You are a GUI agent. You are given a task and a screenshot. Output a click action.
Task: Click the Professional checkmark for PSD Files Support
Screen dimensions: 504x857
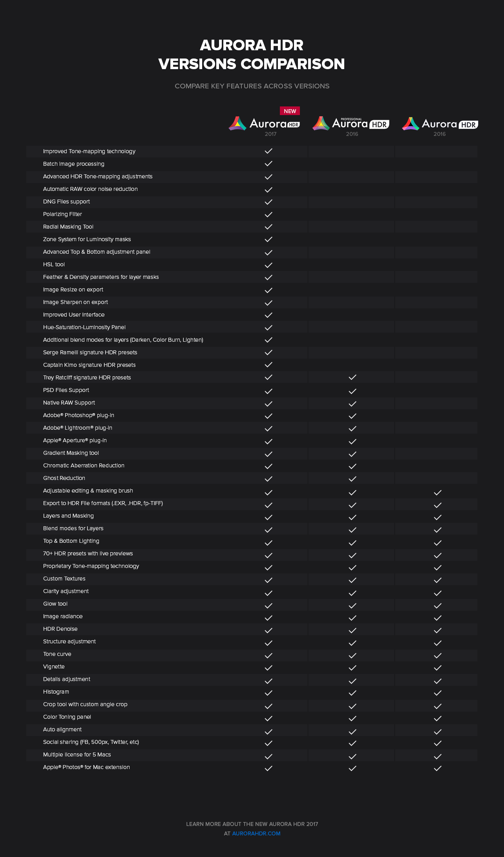tap(352, 391)
